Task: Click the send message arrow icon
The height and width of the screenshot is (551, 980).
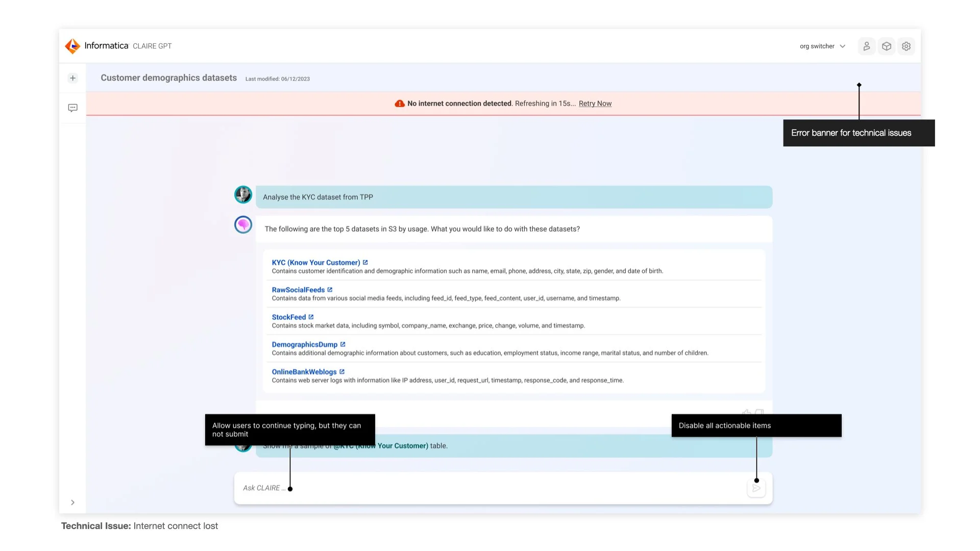Action: pyautogui.click(x=756, y=489)
